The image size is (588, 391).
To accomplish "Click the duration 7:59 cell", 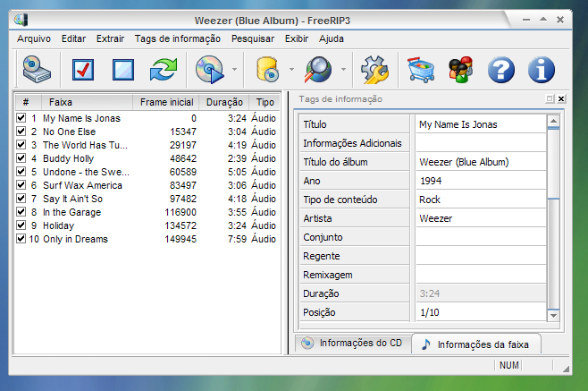I will [x=237, y=239].
